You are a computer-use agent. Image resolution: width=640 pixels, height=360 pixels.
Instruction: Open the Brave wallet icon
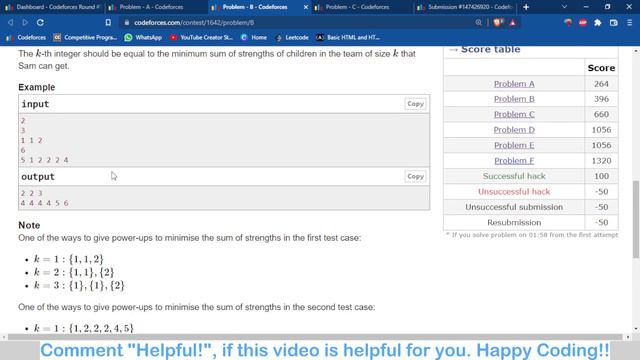613,22
